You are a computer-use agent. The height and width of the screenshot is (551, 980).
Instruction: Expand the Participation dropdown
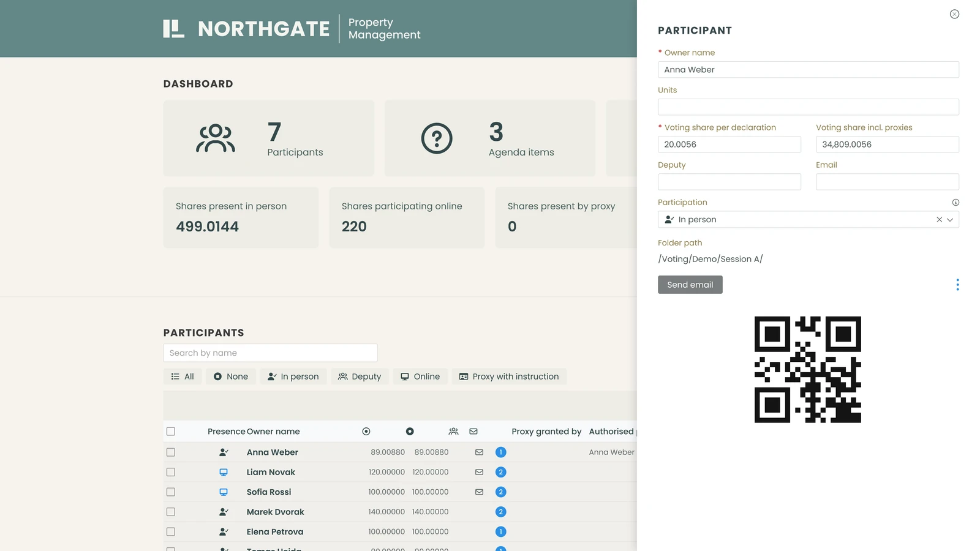(x=950, y=220)
